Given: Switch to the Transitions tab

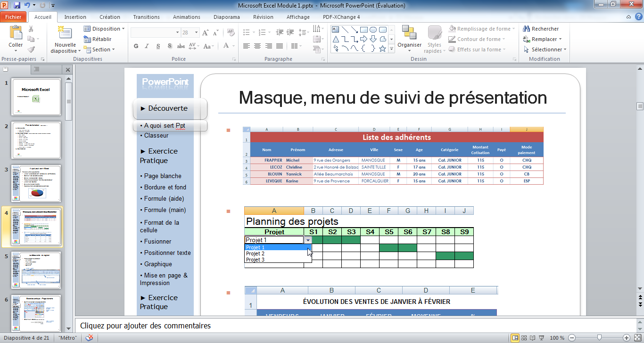Looking at the screenshot, I should 146,17.
